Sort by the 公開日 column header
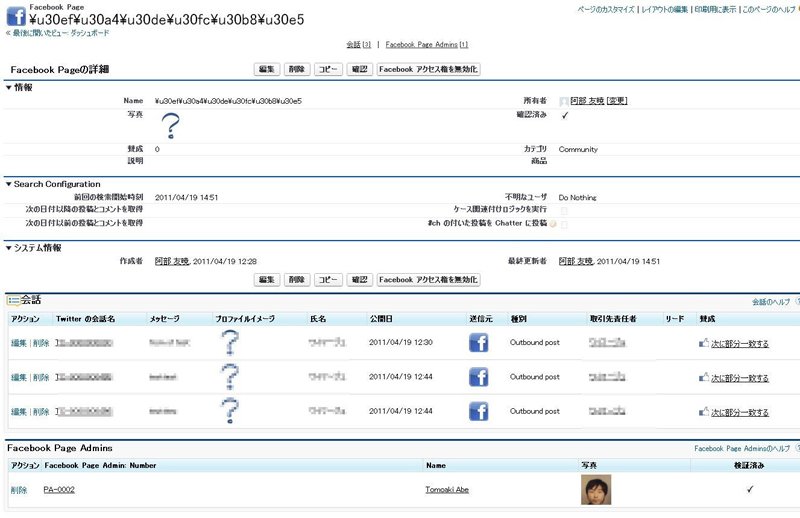The image size is (800, 518). click(381, 319)
